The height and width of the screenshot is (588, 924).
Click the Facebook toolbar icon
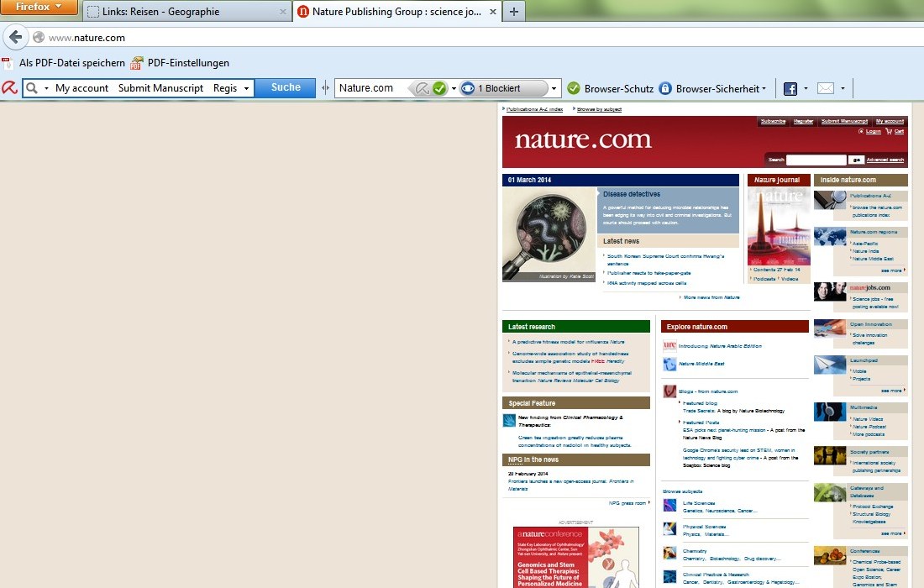point(790,89)
